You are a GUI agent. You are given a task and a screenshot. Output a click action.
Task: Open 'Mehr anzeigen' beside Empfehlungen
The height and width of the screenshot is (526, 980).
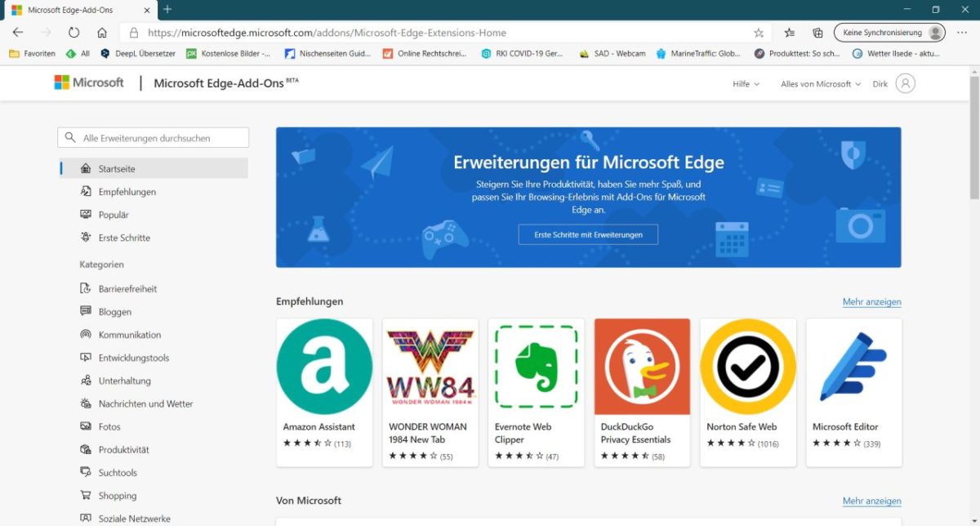tap(871, 301)
